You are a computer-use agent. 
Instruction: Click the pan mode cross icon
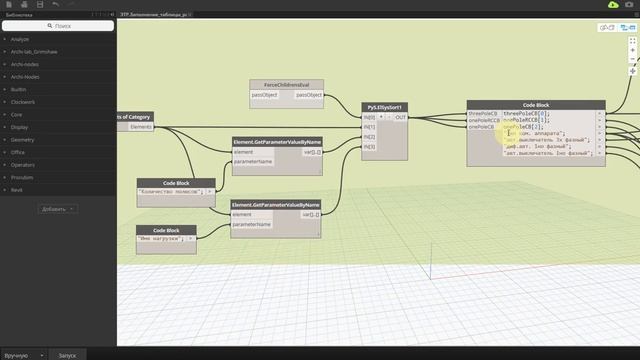coord(633,71)
